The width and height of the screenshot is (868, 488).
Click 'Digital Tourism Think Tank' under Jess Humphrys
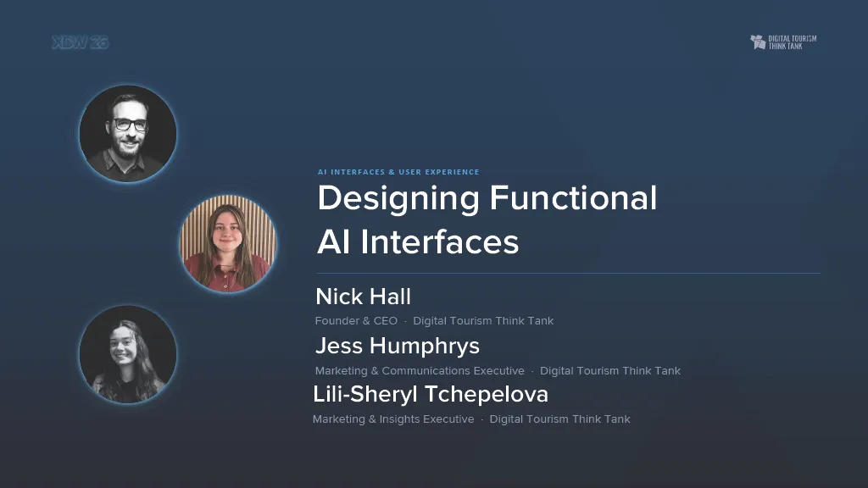pos(610,371)
